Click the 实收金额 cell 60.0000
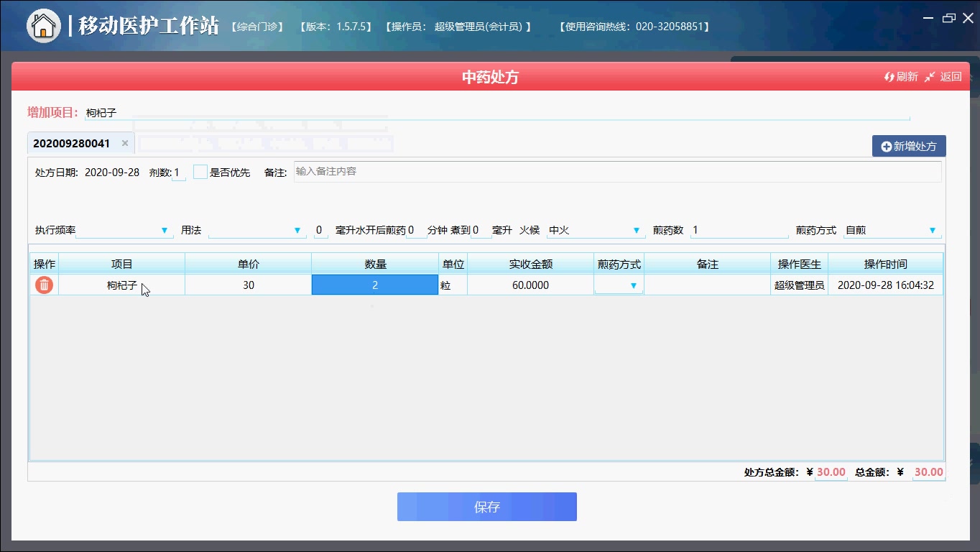980x552 pixels. coord(530,285)
